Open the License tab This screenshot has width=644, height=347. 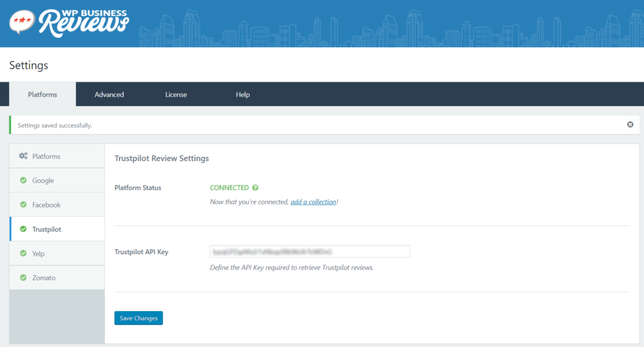pyautogui.click(x=176, y=94)
